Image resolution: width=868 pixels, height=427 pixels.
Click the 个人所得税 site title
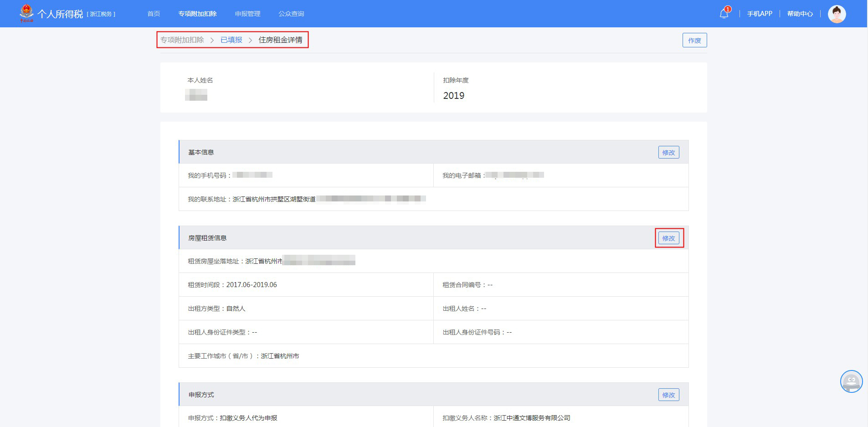[x=60, y=14]
